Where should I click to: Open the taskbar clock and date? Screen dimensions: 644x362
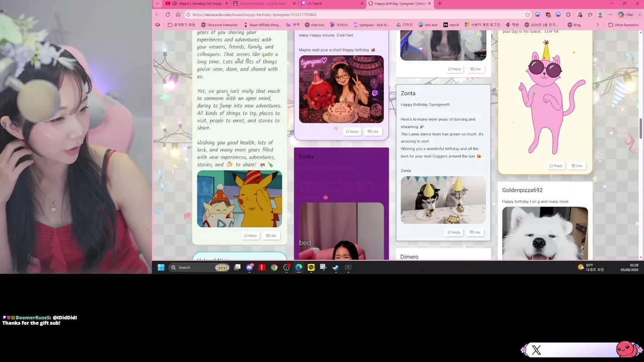629,267
